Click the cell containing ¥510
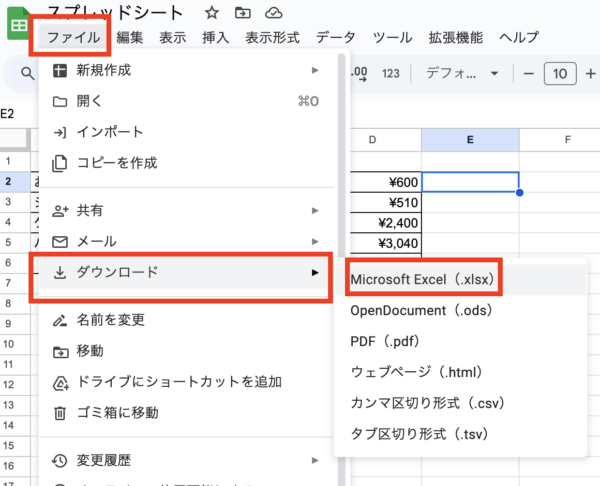600x486 pixels. [x=386, y=202]
